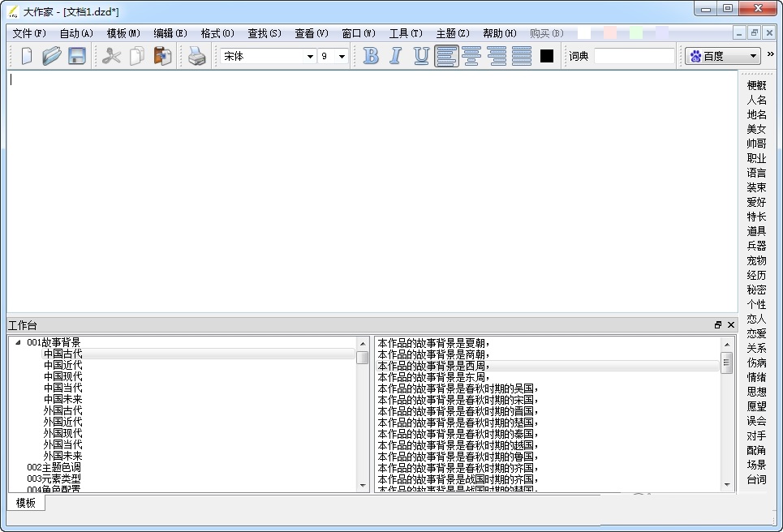Toggle bold formatting with the B icon
The image size is (783, 532).
(371, 56)
